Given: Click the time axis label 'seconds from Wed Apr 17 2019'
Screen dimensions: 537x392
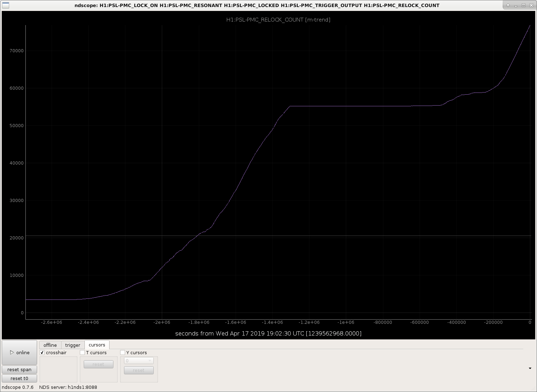Looking at the screenshot, I should (268, 333).
